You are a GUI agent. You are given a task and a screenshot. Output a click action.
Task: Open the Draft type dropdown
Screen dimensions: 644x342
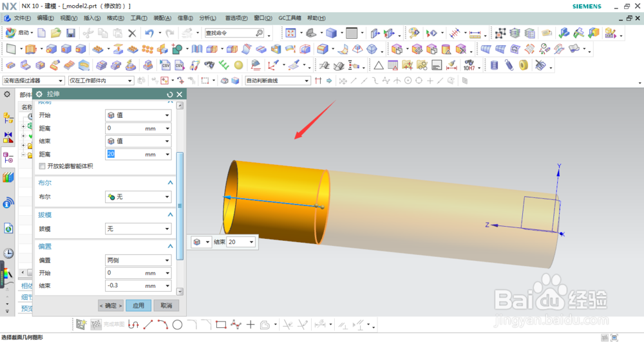[138, 229]
